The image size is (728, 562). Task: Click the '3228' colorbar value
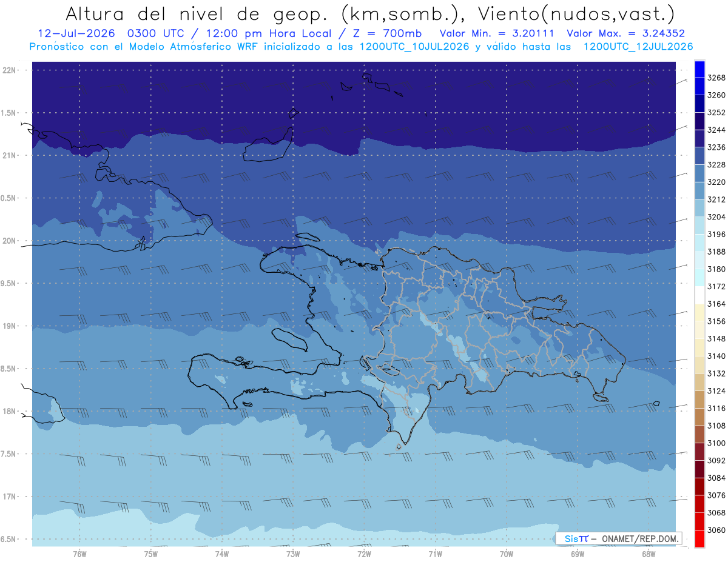(716, 165)
